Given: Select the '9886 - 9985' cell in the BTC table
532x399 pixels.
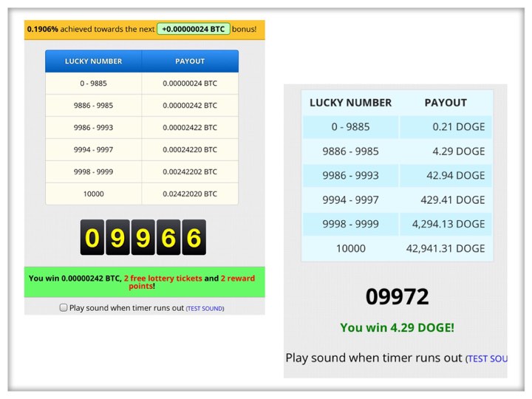Looking at the screenshot, I should pos(93,105).
